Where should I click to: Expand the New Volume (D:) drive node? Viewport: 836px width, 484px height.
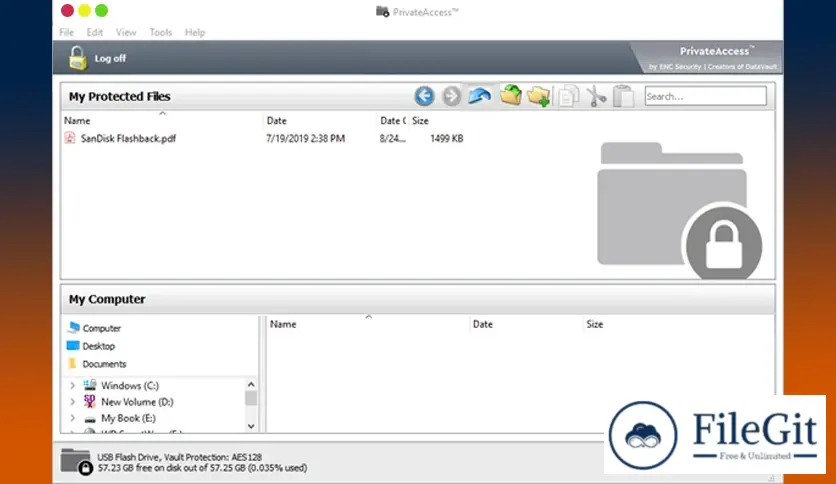point(72,402)
